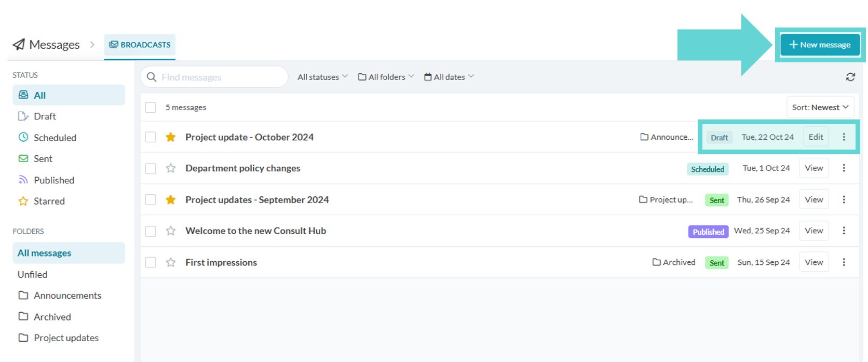Image resolution: width=868 pixels, height=362 pixels.
Task: Show All status messages
Action: [x=69, y=95]
